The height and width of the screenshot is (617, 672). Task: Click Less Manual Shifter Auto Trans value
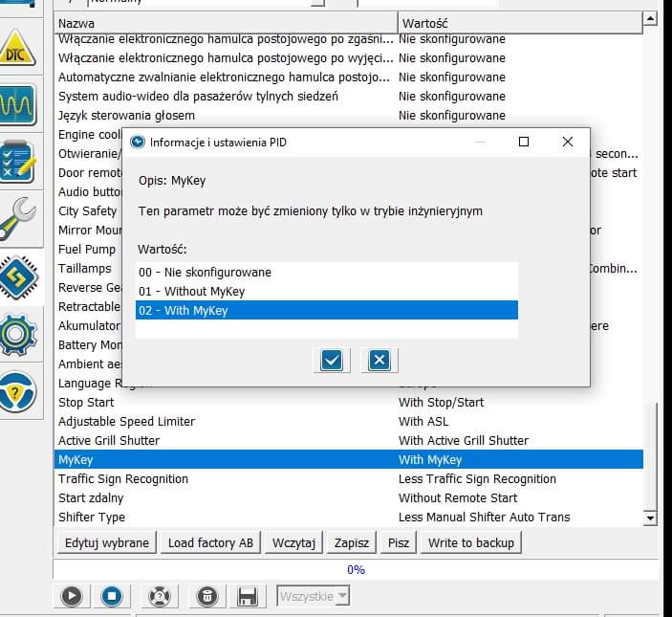(485, 518)
